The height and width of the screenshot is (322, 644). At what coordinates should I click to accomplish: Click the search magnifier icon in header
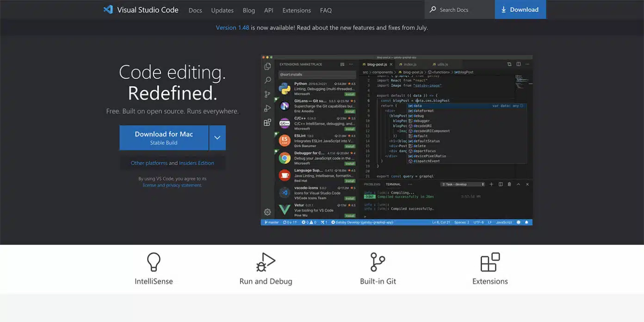click(x=433, y=9)
